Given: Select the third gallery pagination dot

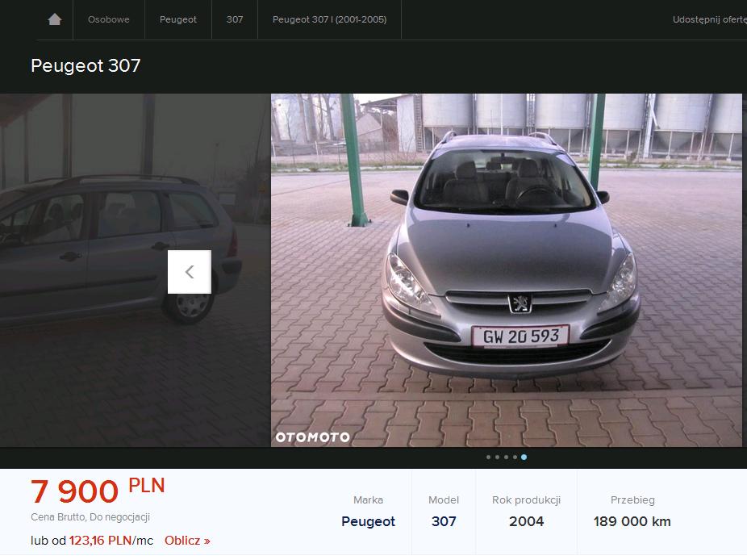Looking at the screenshot, I should pos(506,458).
